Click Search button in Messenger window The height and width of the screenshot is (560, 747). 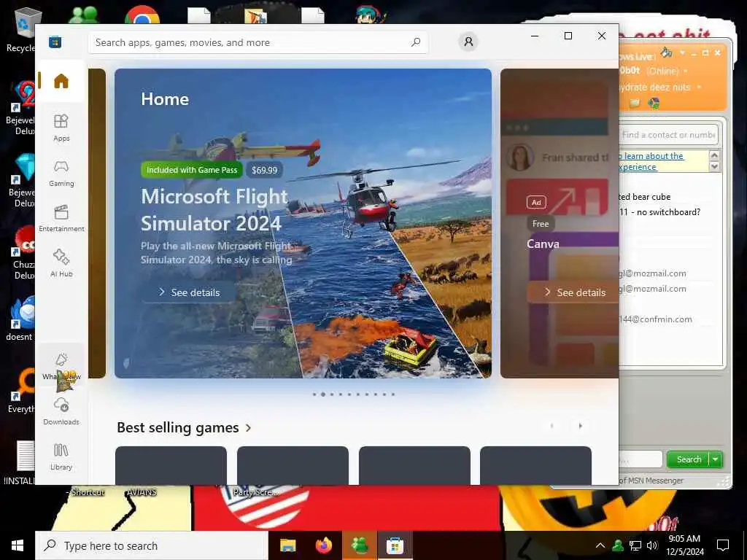pyautogui.click(x=689, y=459)
